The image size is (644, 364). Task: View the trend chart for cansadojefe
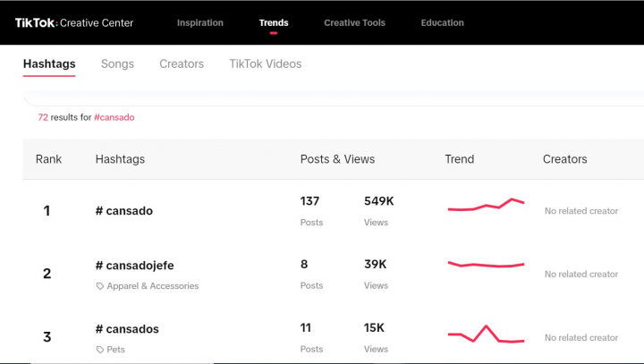(486, 265)
